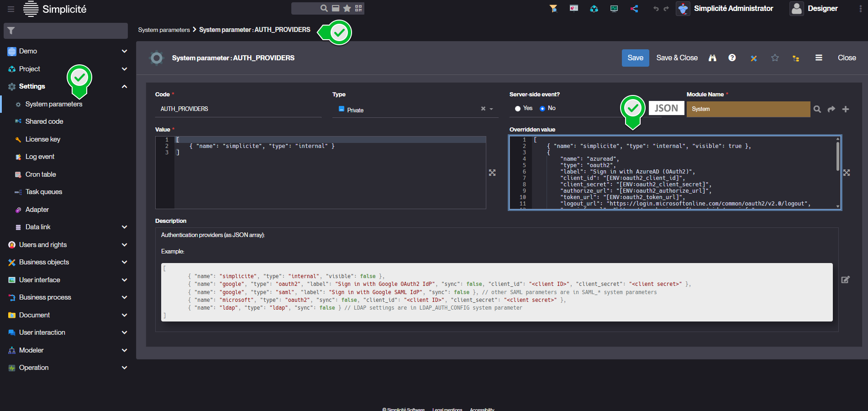Open the help question mark icon
Screen dimensions: 868x411
732,58
